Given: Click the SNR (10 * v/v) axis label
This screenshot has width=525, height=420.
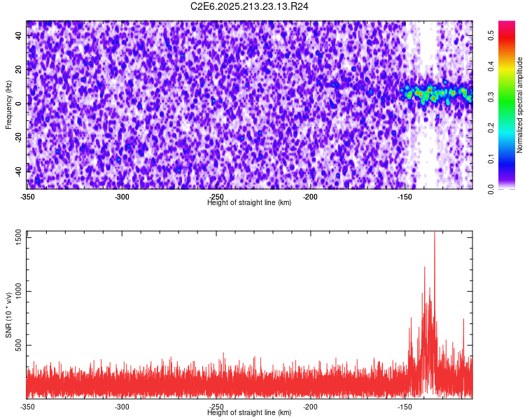Looking at the screenshot, I should click(x=8, y=315).
